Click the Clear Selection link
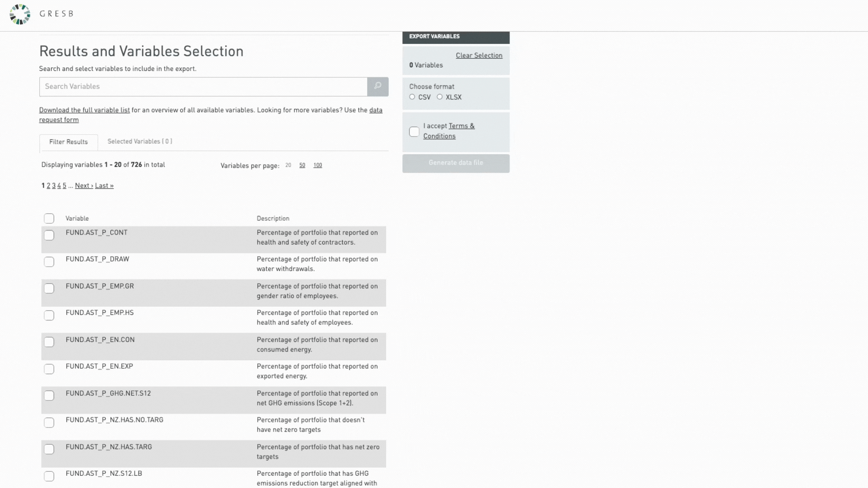The width and height of the screenshot is (868, 488). (x=479, y=56)
